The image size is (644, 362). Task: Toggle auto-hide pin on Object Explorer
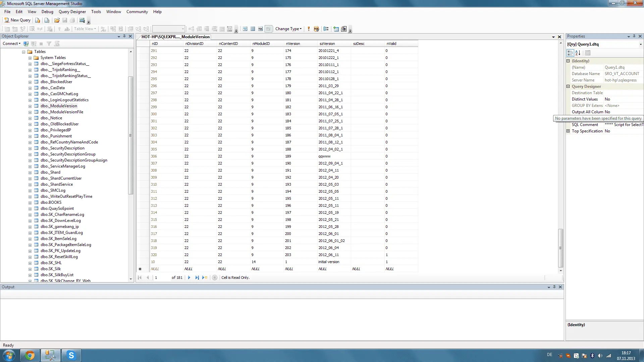click(x=124, y=36)
